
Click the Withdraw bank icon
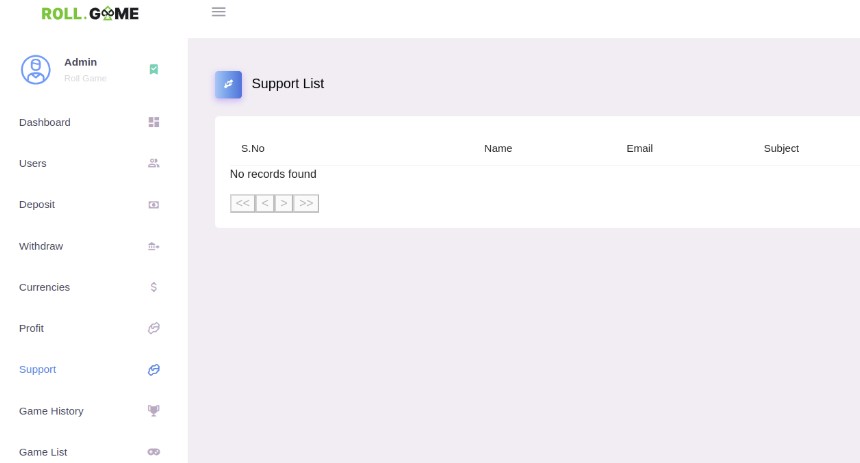(x=154, y=246)
